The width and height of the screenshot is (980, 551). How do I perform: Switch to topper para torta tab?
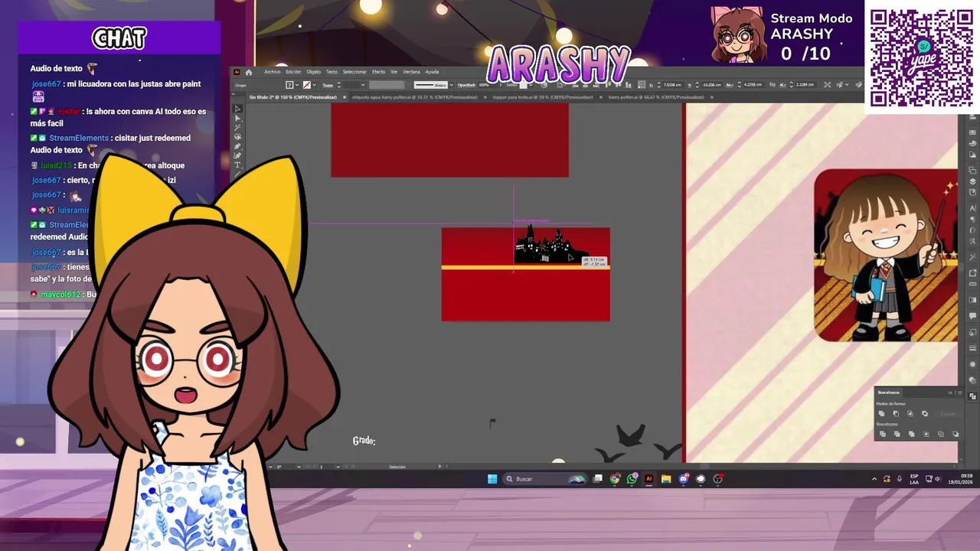(x=543, y=97)
